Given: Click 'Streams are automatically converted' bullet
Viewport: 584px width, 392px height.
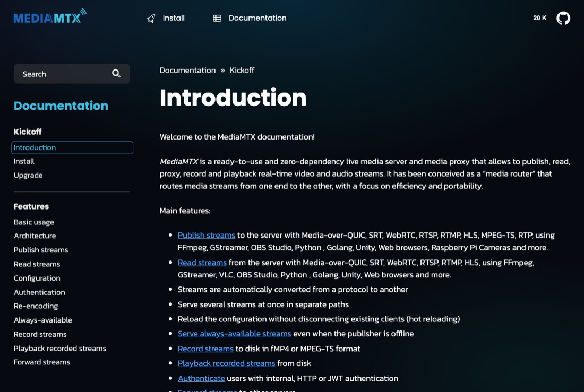Looking at the screenshot, I should [293, 290].
